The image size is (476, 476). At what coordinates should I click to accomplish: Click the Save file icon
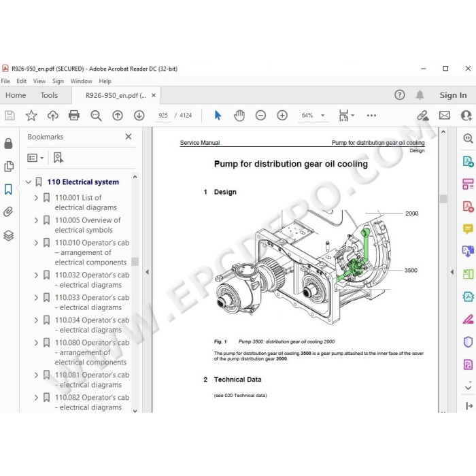tap(10, 116)
